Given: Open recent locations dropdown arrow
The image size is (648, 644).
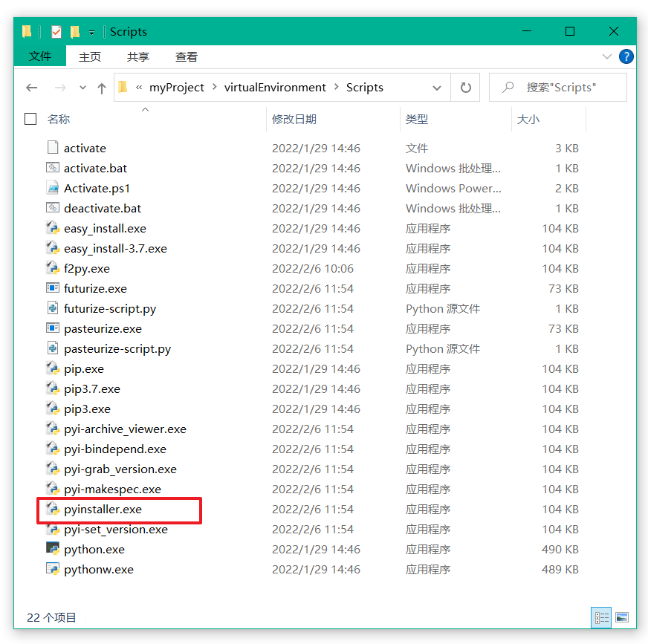Looking at the screenshot, I should point(82,88).
